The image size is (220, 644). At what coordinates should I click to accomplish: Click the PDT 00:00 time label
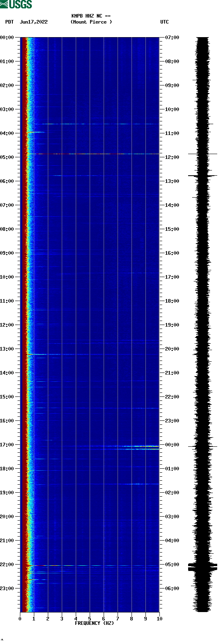tap(7, 38)
